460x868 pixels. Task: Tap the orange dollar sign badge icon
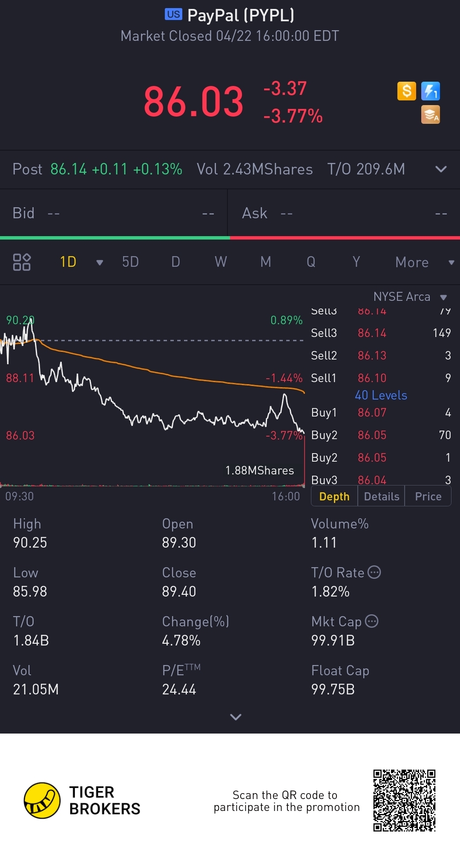[x=407, y=91]
